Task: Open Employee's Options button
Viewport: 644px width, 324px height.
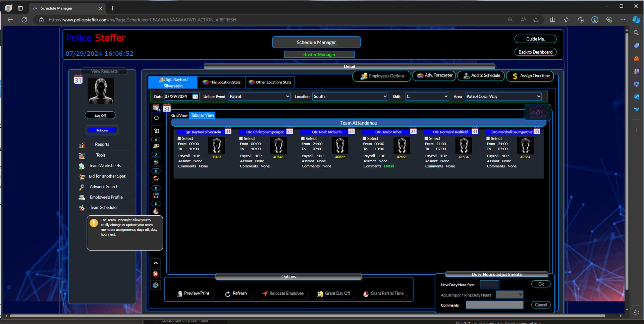Action: coord(382,76)
